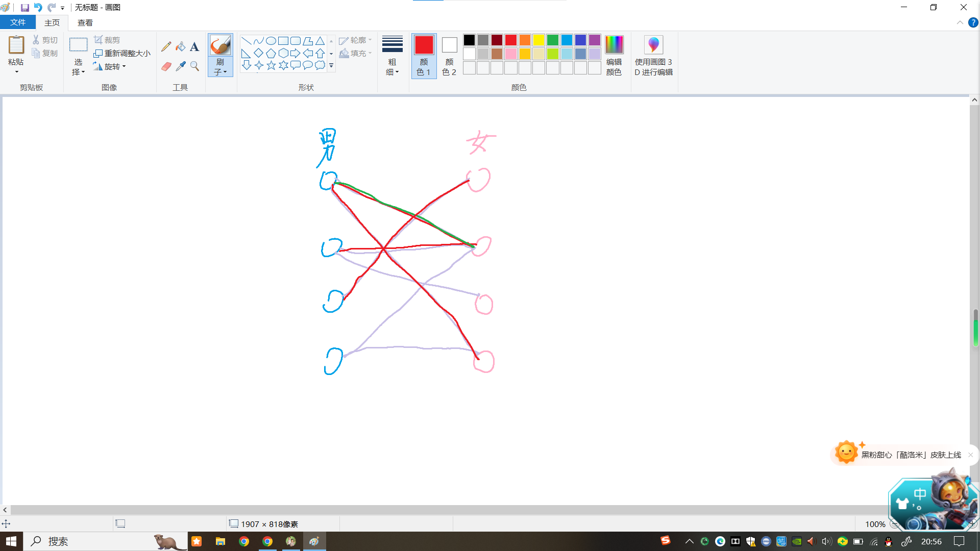
Task: Pick the green color swatch
Action: (x=552, y=40)
